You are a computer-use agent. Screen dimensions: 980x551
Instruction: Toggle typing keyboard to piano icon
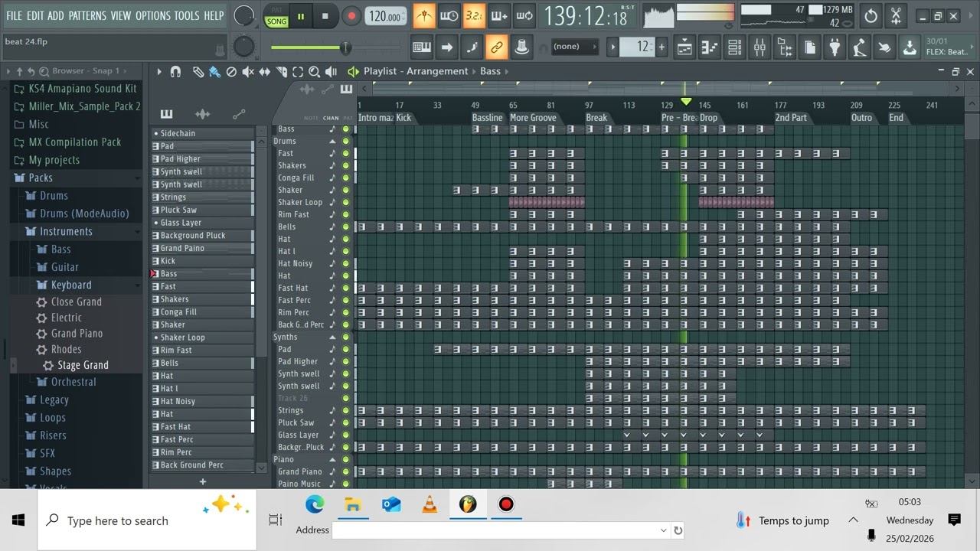[422, 47]
